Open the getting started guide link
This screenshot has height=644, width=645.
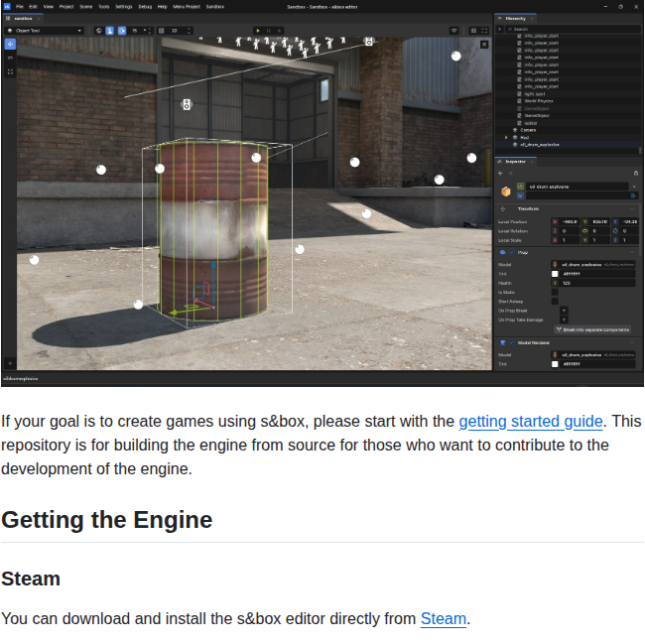(x=531, y=422)
